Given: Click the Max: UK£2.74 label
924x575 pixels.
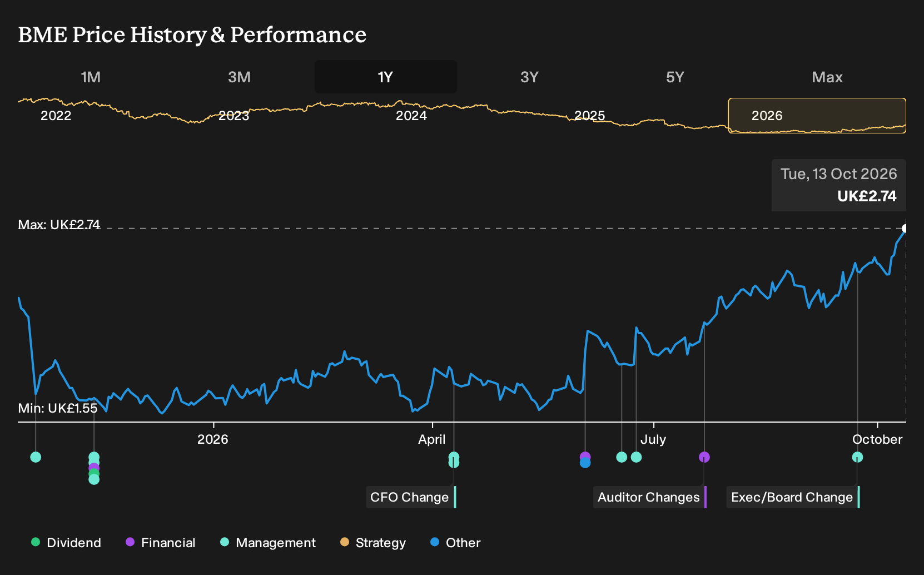Looking at the screenshot, I should coord(59,225).
